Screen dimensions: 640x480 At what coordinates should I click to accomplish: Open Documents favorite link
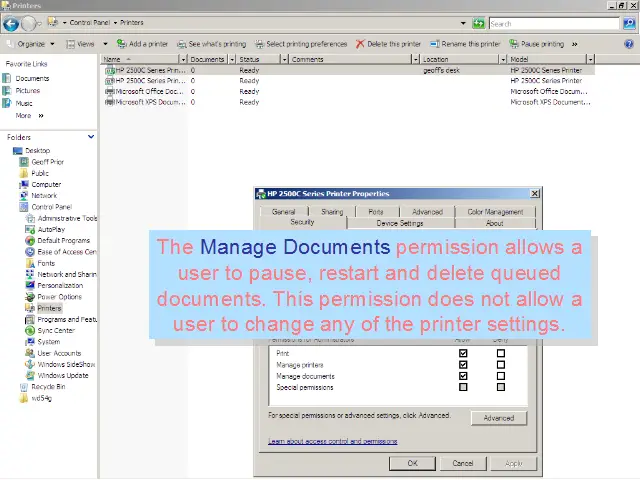pos(26,78)
